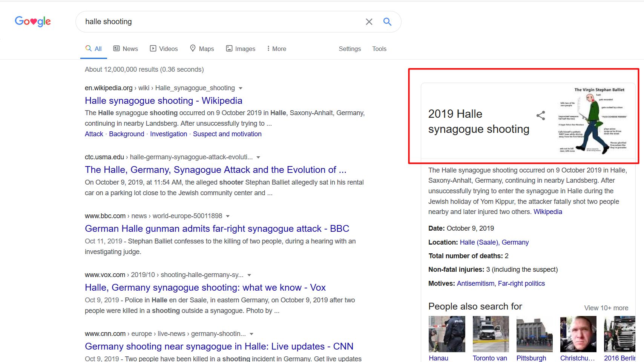This screenshot has height=362, width=644.
Task: Click the Google logo
Action: point(32,22)
